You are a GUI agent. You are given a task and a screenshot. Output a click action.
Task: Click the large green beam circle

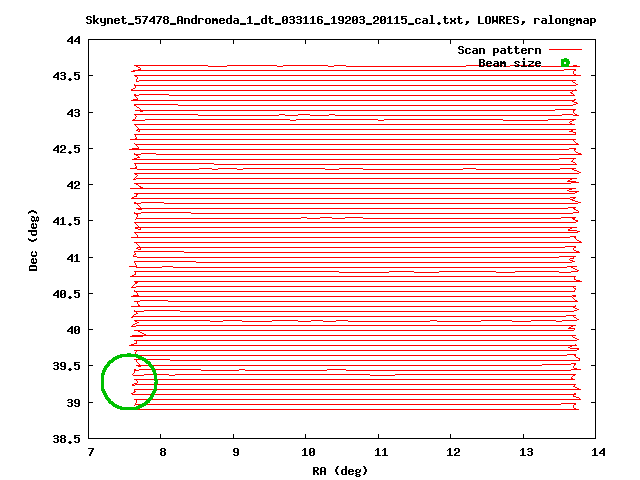coord(129,382)
